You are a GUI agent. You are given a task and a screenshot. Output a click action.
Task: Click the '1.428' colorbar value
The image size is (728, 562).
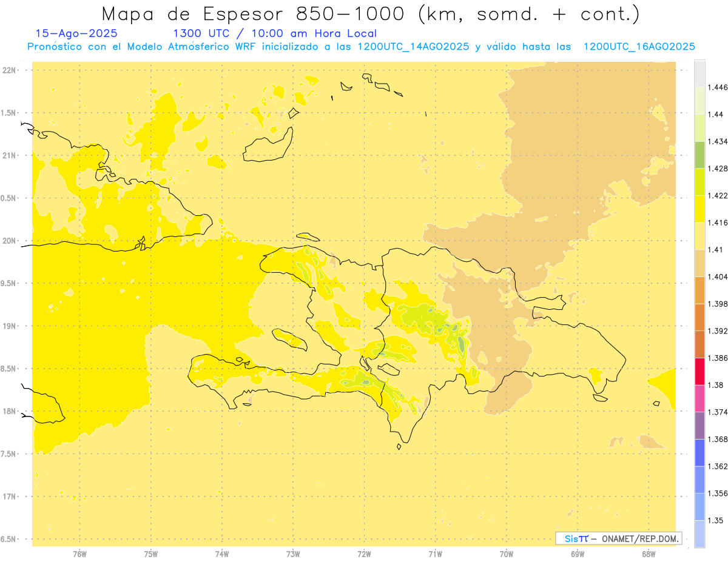[x=718, y=169]
